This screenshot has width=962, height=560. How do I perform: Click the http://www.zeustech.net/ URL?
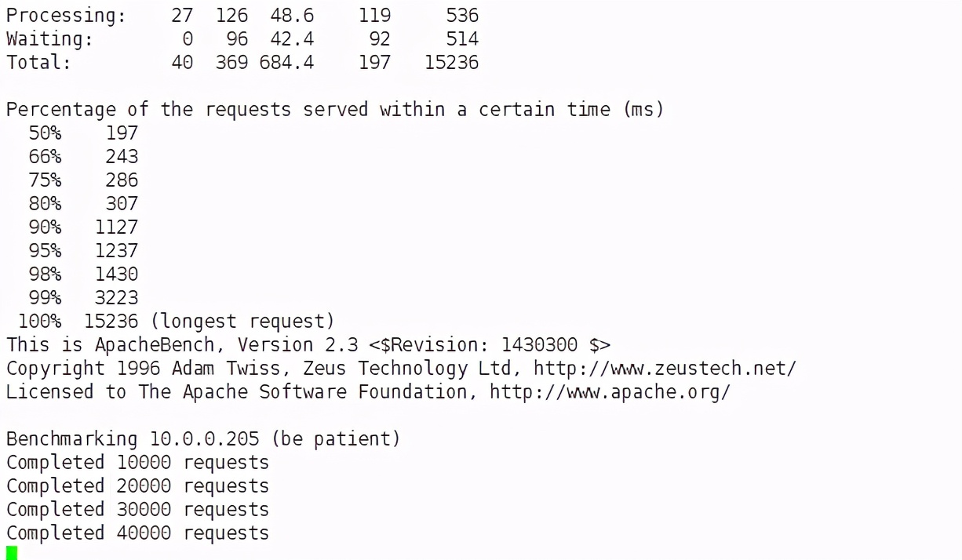click(x=665, y=368)
